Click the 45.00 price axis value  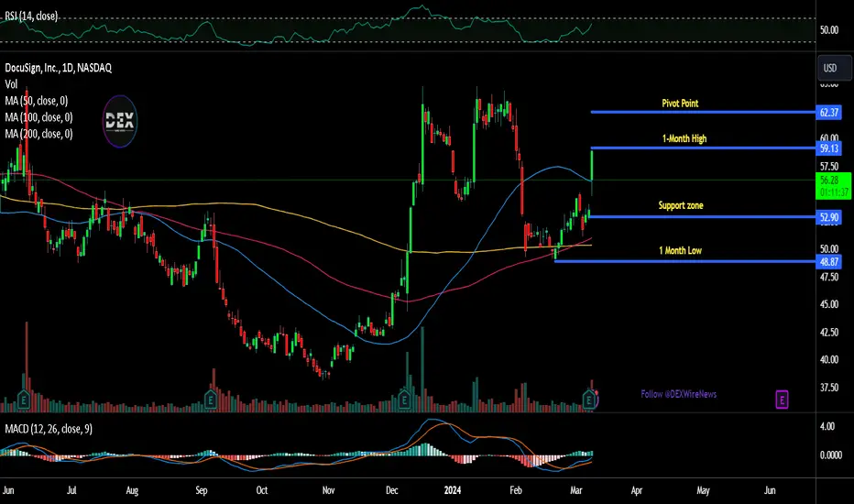829,304
